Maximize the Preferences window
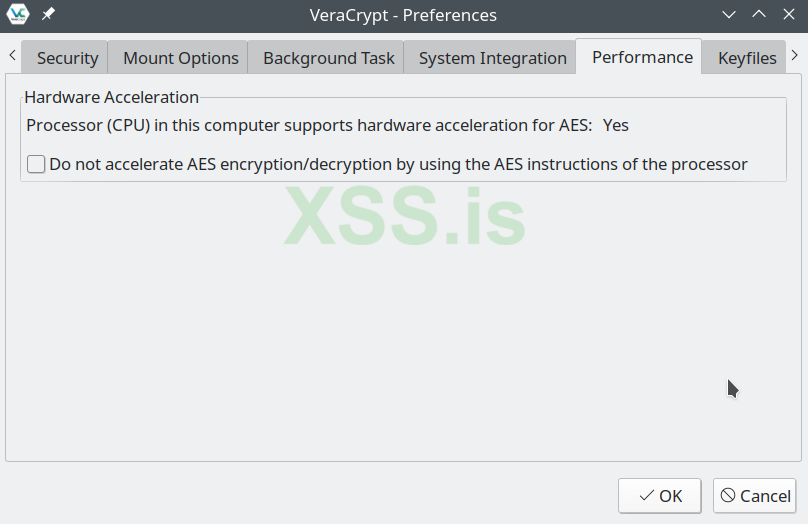The image size is (808, 524). coord(759,15)
